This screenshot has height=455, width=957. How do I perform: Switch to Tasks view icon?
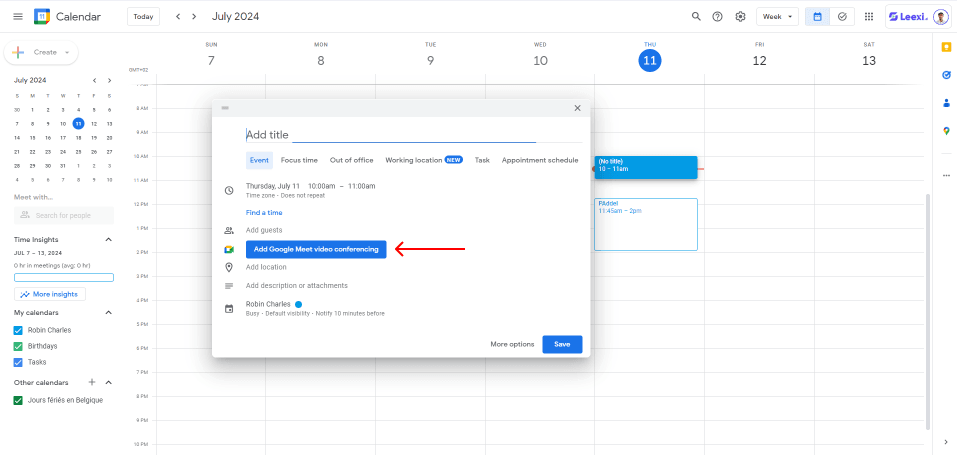click(842, 16)
